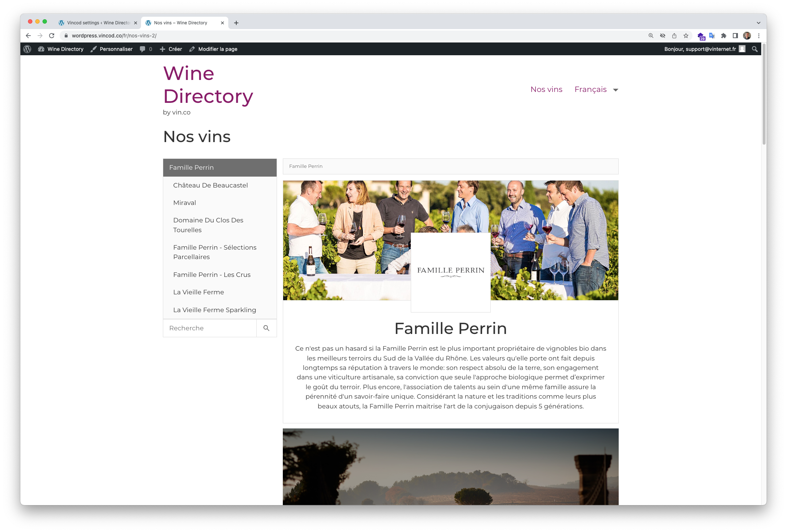Click the share icon in address bar
The height and width of the screenshot is (532, 787).
[x=674, y=36]
